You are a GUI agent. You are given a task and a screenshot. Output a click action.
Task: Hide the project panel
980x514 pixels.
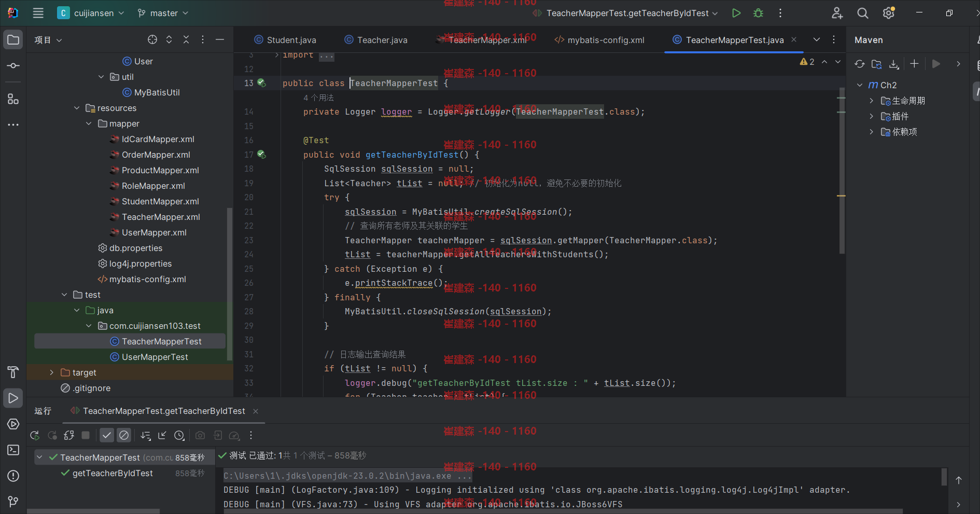point(220,39)
